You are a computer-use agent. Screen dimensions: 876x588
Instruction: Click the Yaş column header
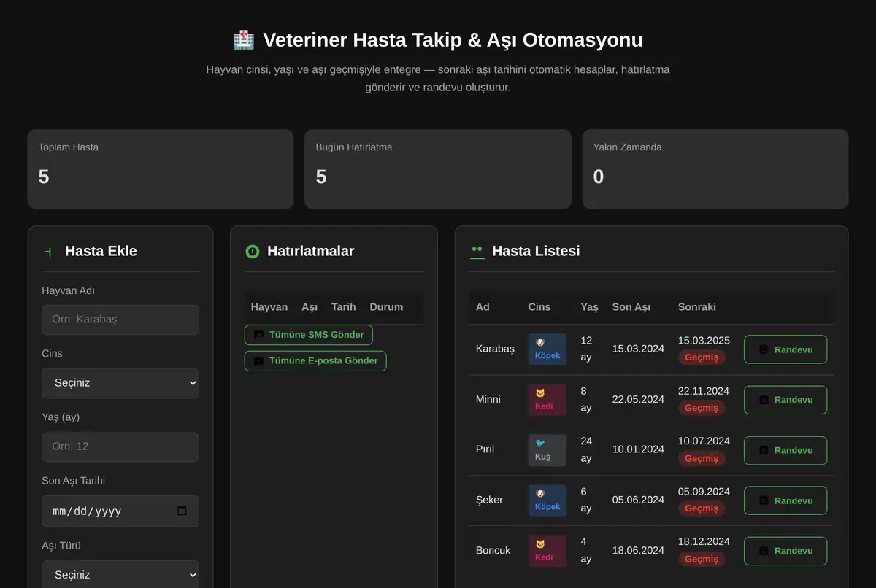tap(589, 307)
